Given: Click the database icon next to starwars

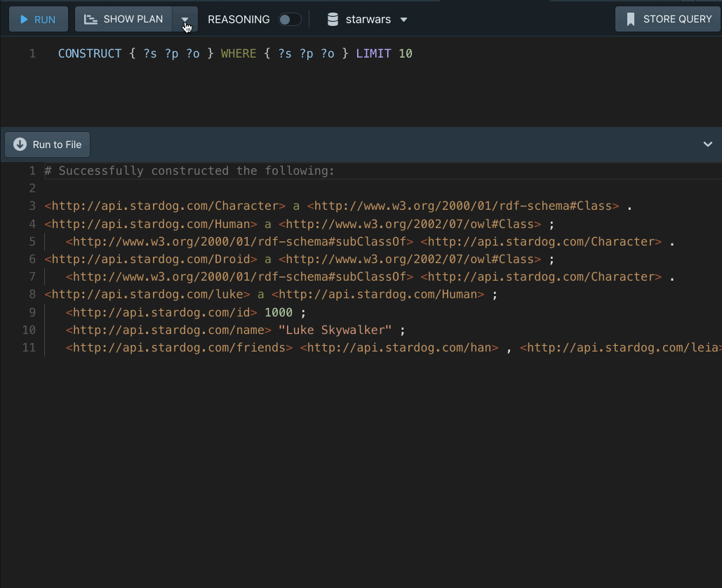Looking at the screenshot, I should [333, 20].
